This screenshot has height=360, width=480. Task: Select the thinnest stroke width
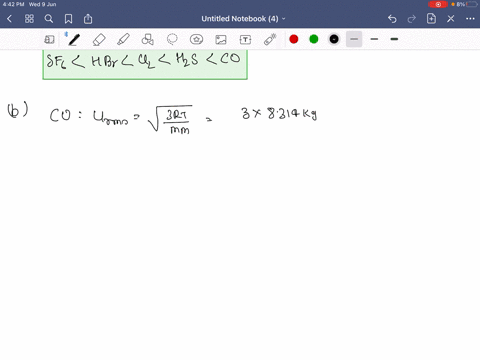point(354,39)
